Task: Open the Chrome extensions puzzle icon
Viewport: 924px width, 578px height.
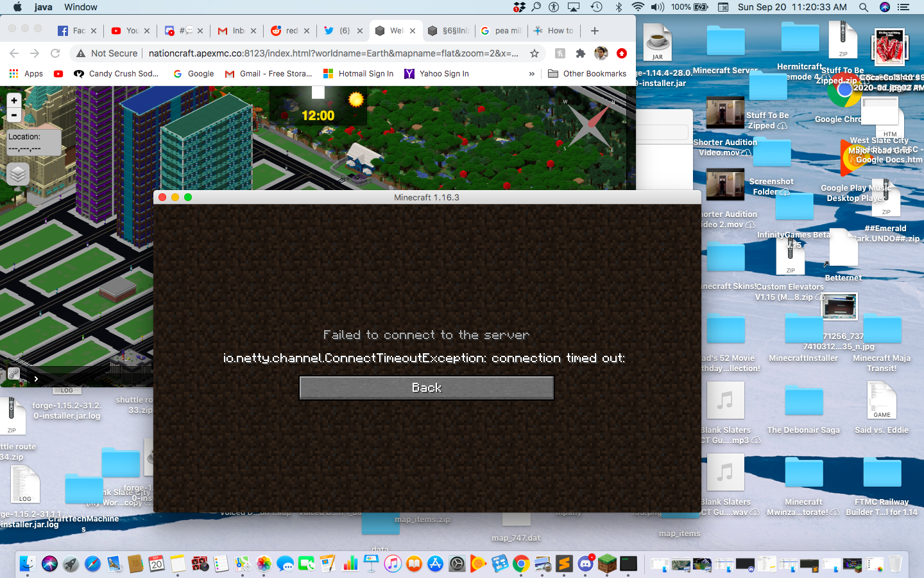Action: [581, 53]
